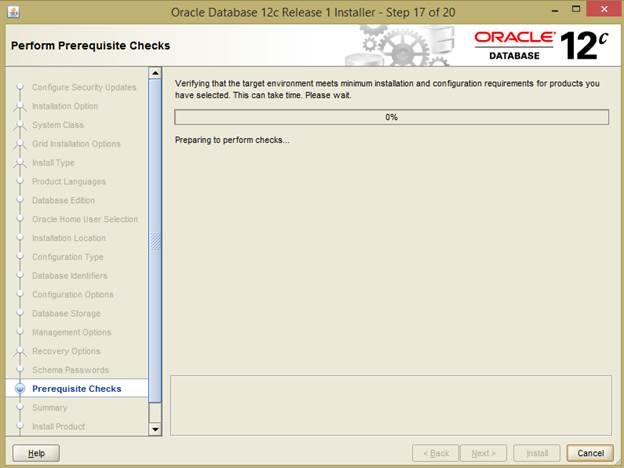Screen dimensions: 624x468
Task: Select the Install Type step
Action: 53,163
